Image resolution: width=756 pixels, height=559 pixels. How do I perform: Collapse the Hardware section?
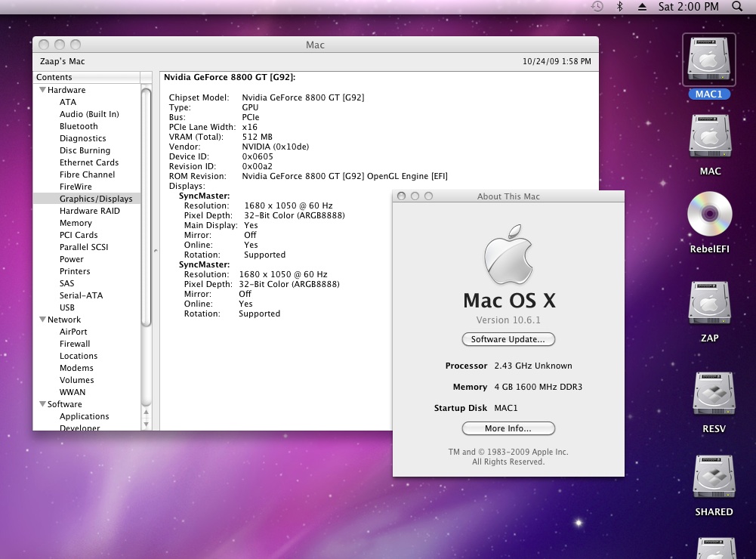click(42, 90)
